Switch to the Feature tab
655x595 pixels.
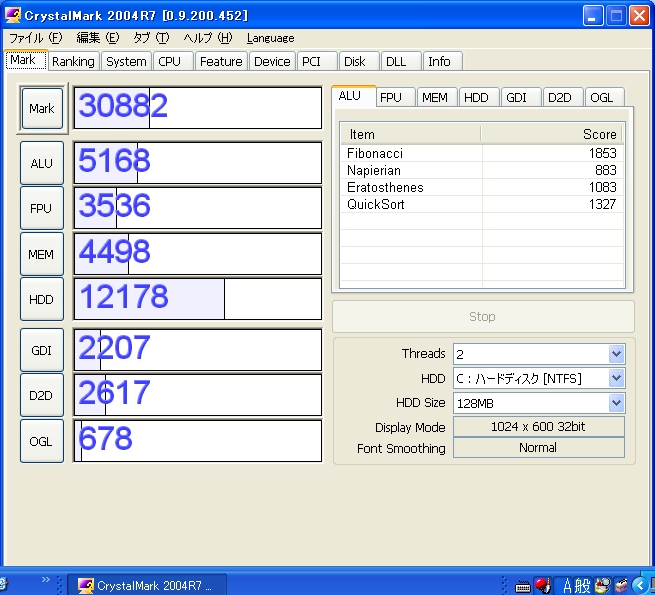point(221,61)
